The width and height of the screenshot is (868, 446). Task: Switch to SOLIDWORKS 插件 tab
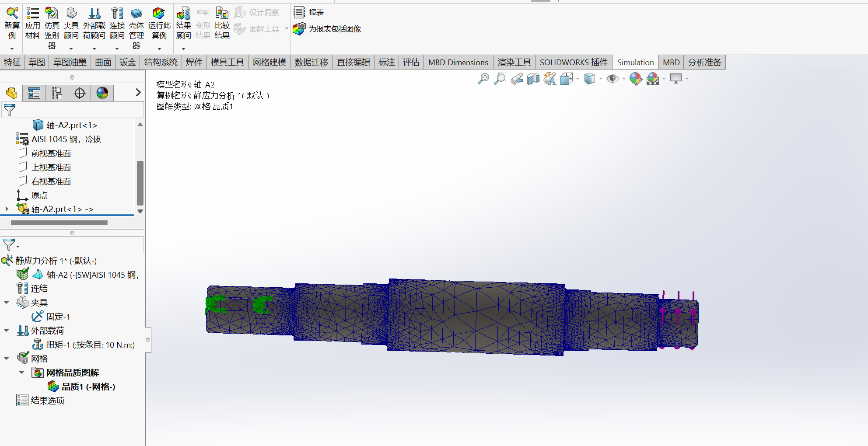574,62
